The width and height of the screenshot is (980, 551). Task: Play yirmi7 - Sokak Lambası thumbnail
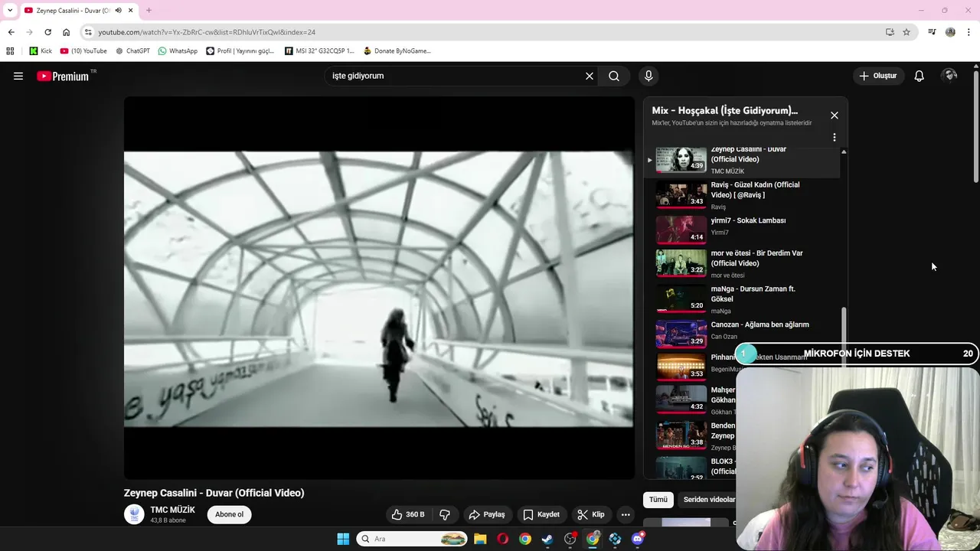pos(681,230)
